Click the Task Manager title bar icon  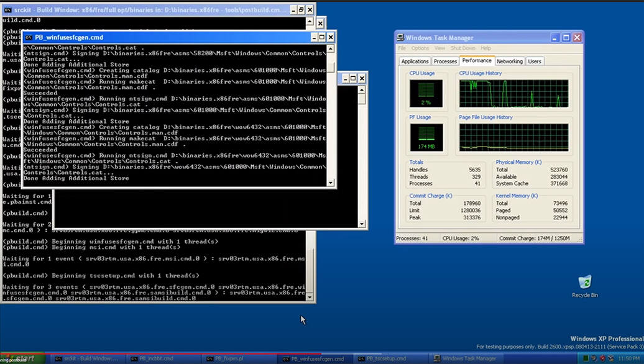coord(400,37)
